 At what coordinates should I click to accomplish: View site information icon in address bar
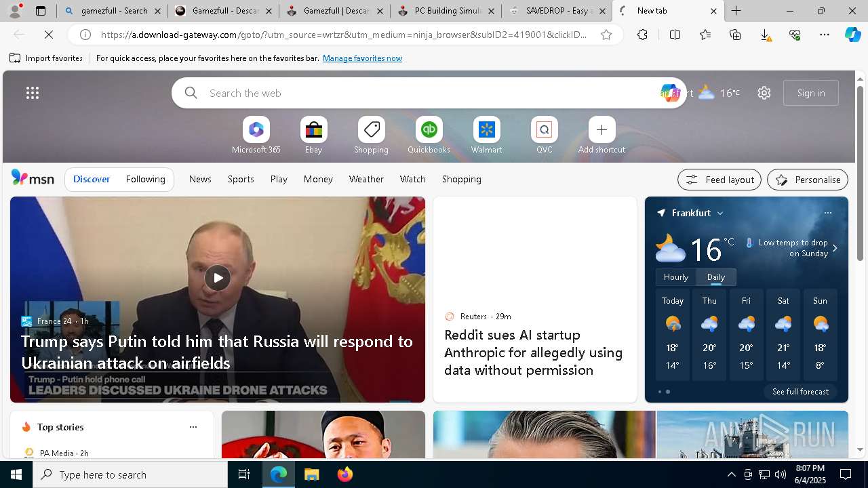(85, 35)
